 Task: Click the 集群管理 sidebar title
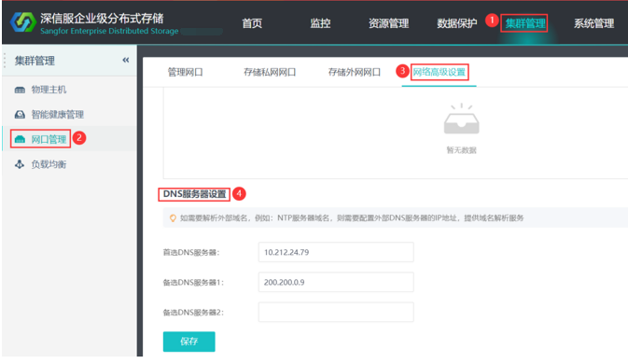[35, 61]
